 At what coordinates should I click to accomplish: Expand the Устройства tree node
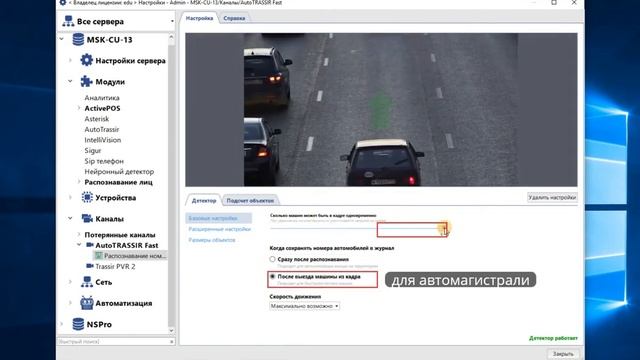70,198
